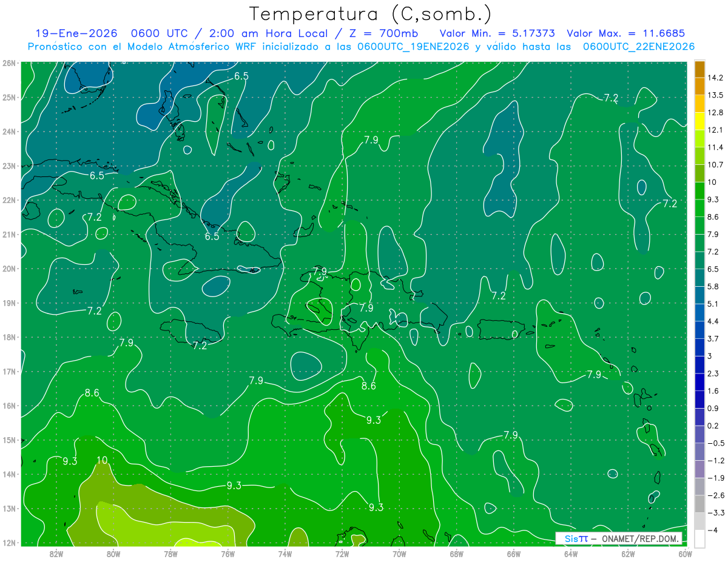Click the -3.3 value in the color scale
Image resolution: width=728 pixels, height=562 pixels.
pos(715,513)
